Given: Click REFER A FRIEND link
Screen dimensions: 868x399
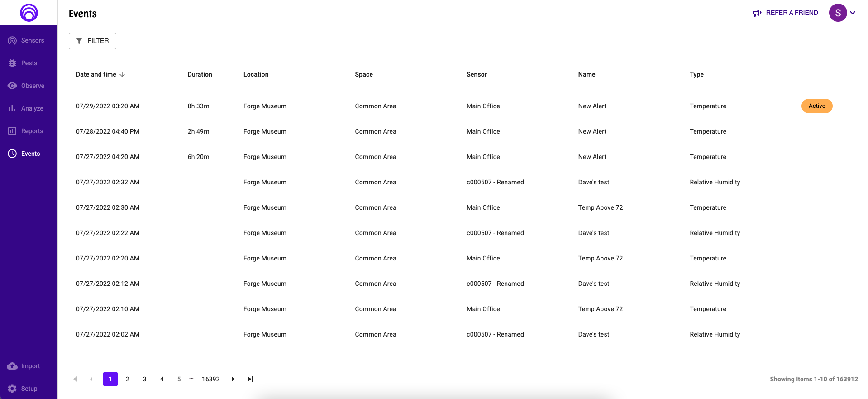Looking at the screenshot, I should pyautogui.click(x=785, y=13).
